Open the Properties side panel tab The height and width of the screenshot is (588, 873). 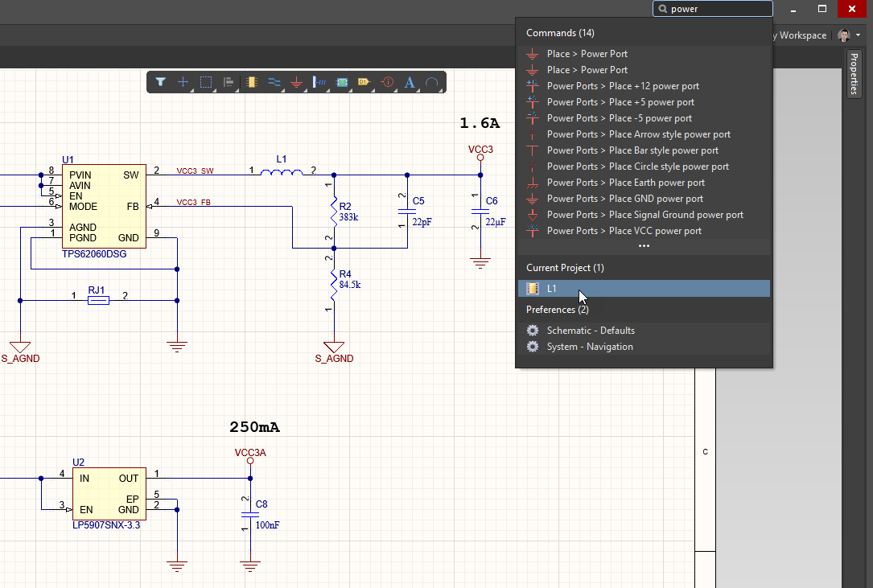tap(854, 74)
